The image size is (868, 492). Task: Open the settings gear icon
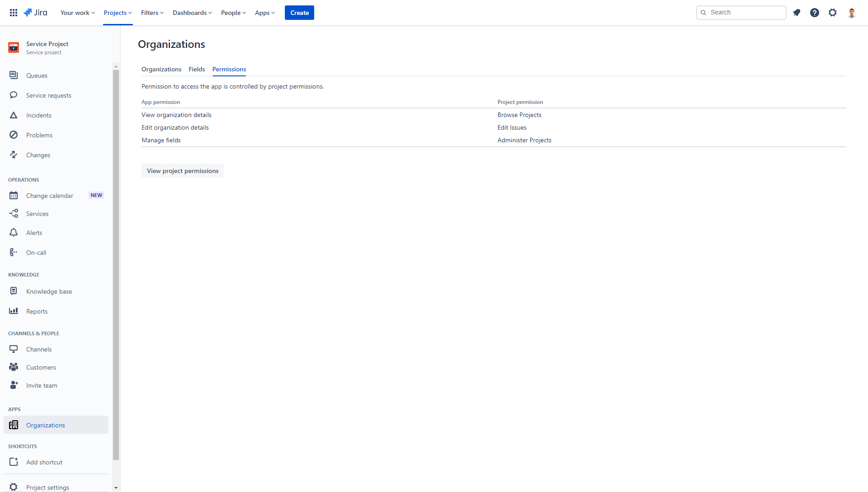point(833,13)
